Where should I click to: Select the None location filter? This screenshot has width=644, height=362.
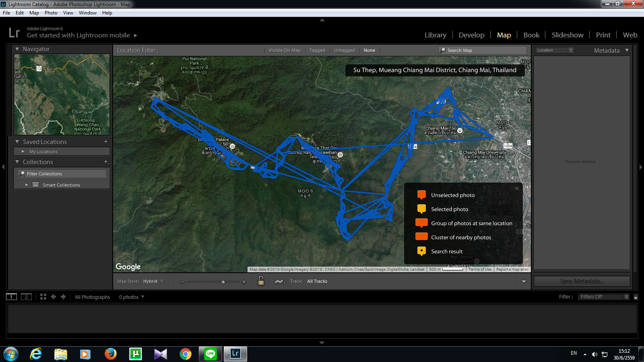point(369,50)
